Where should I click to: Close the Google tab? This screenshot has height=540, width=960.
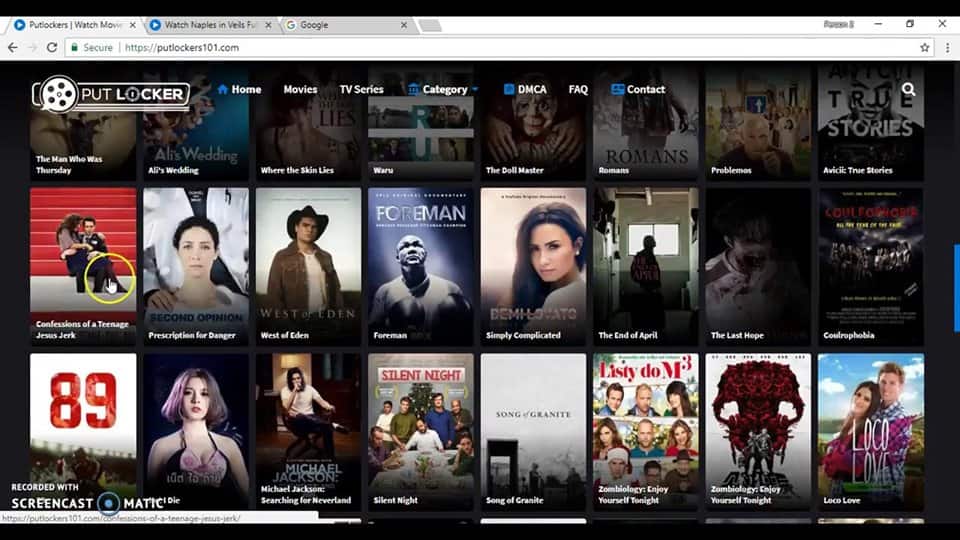coord(403,25)
